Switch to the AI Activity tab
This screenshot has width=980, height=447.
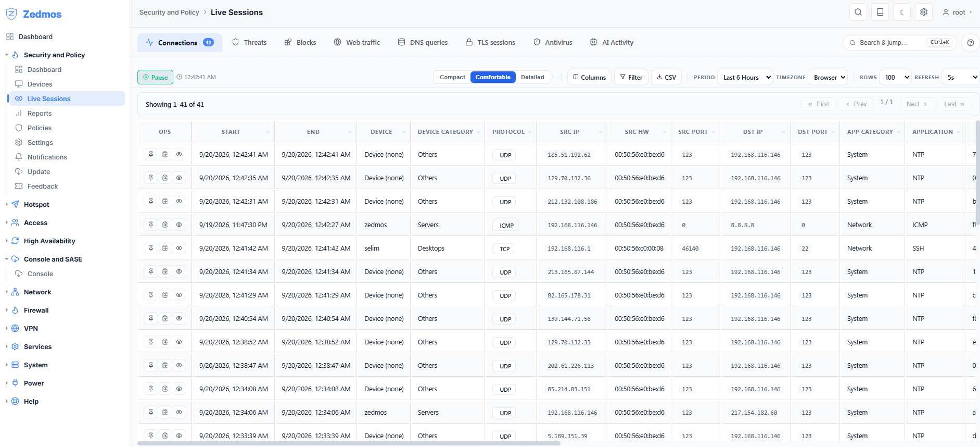coord(612,42)
